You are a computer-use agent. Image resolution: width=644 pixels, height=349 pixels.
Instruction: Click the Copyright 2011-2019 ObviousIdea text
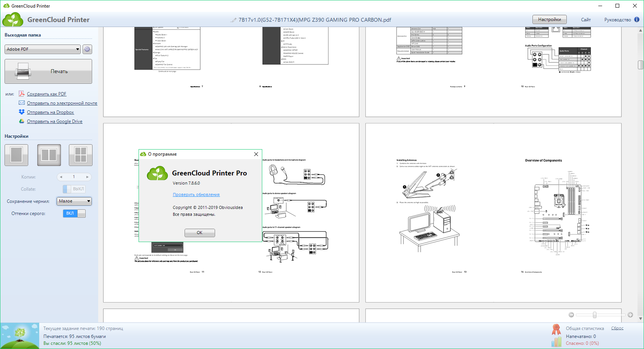[x=207, y=207]
